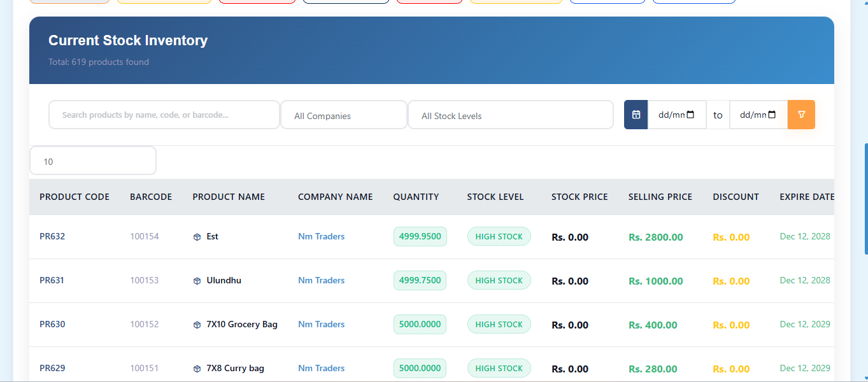Click quantity badge 4999.7500

[420, 280]
